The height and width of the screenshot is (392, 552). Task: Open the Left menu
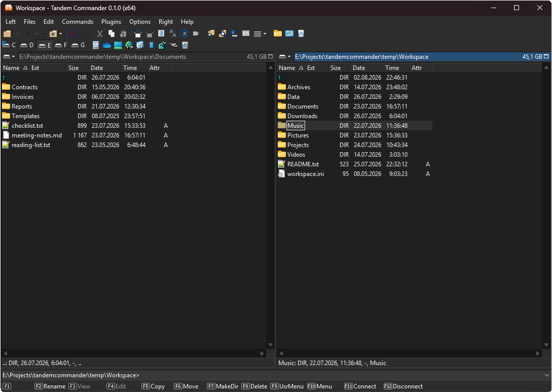(x=11, y=21)
